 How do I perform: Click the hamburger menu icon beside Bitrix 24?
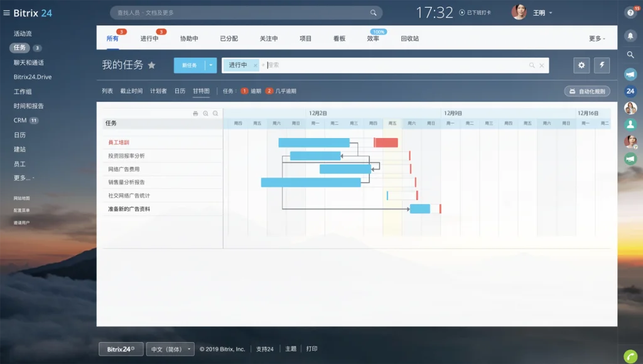tap(6, 13)
